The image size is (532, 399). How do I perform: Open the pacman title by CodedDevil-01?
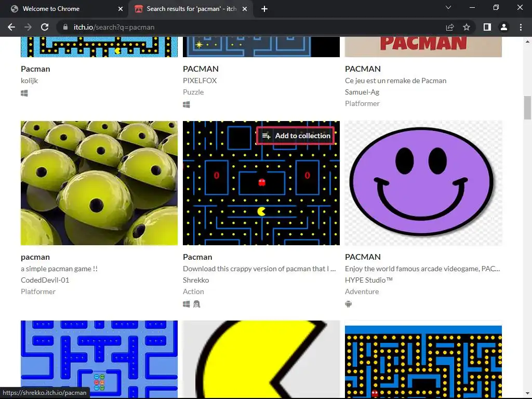pyautogui.click(x=35, y=257)
